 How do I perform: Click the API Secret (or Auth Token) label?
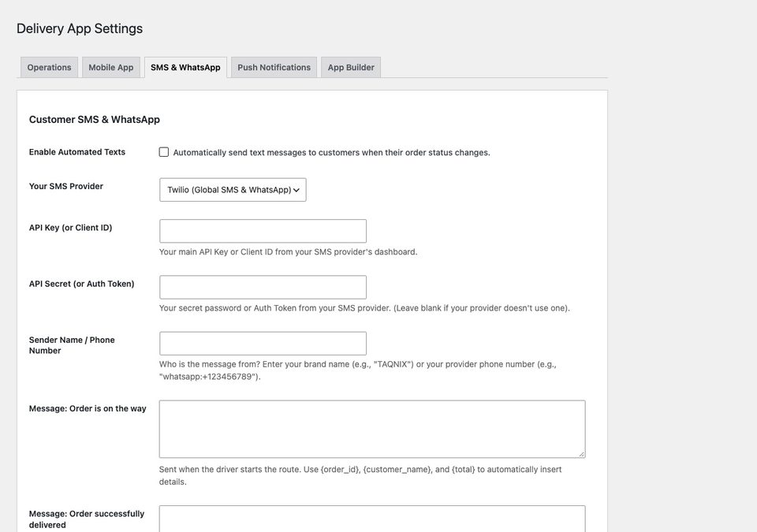pyautogui.click(x=81, y=284)
